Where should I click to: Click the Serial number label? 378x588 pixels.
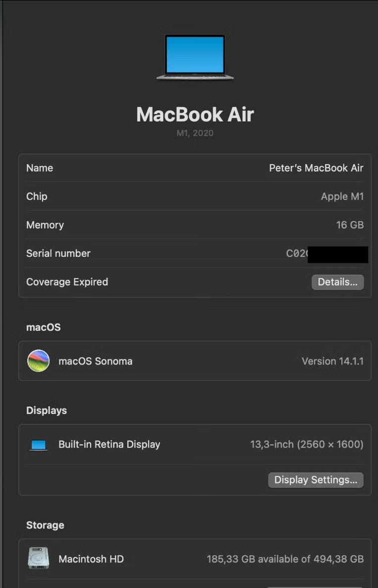(58, 253)
